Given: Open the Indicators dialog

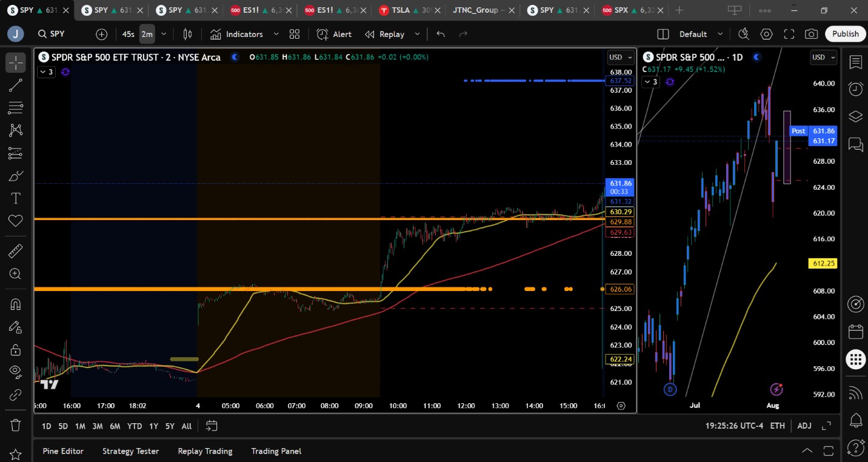Looking at the screenshot, I should 237,35.
